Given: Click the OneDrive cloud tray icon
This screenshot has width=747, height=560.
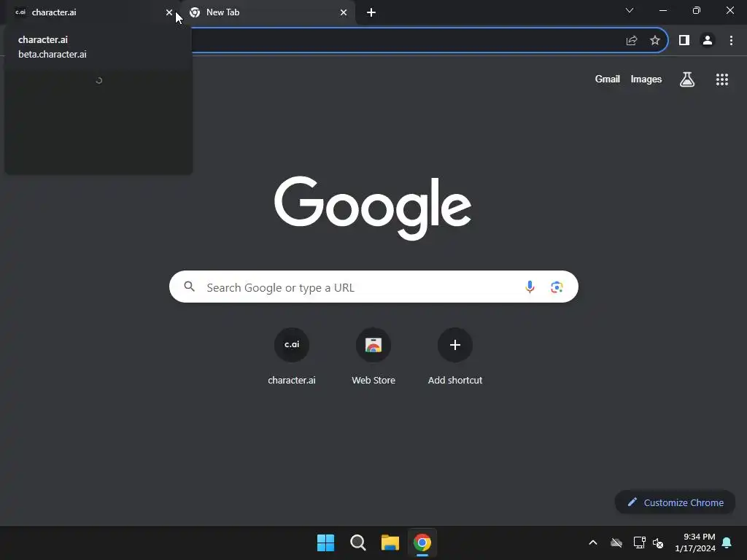Looking at the screenshot, I should [616, 542].
